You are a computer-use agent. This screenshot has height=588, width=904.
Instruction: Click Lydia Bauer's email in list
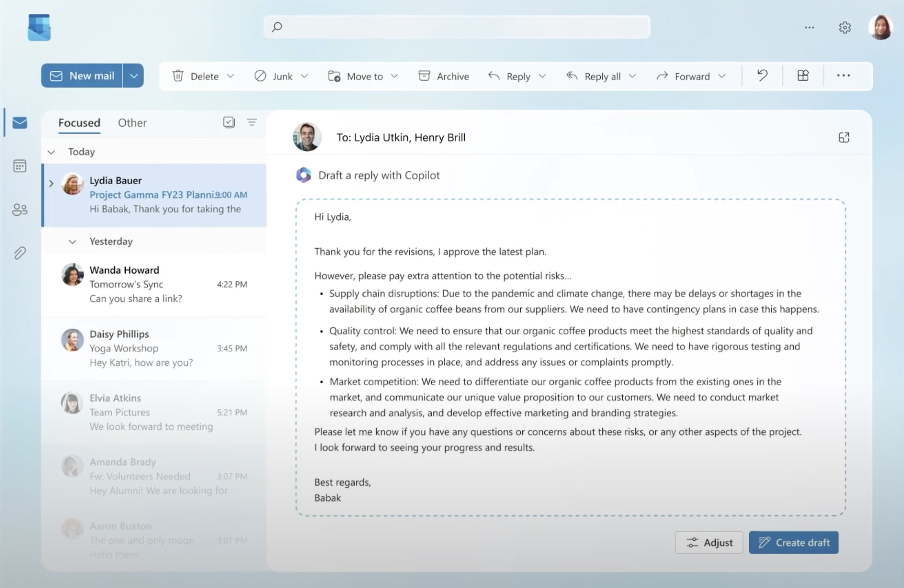[155, 195]
